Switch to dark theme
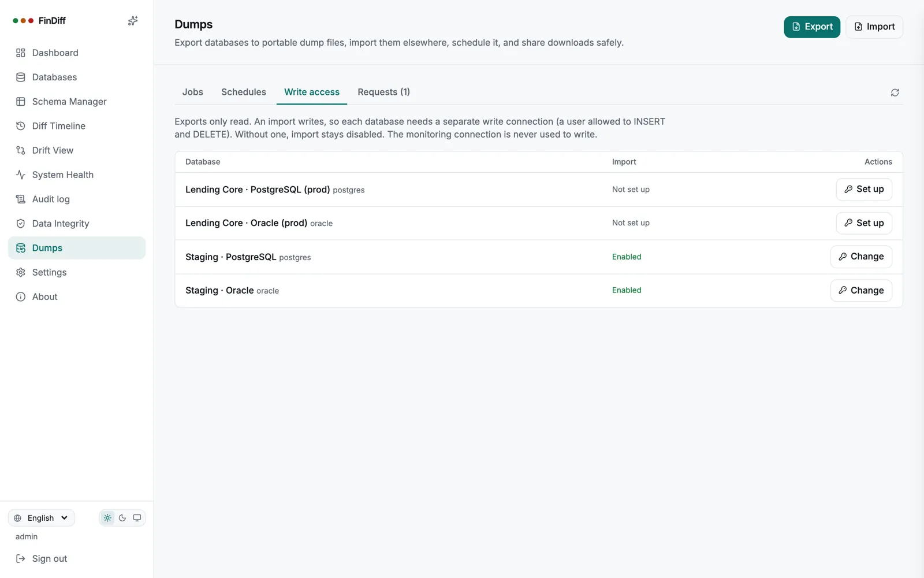Screen dimensions: 924x578 click(x=122, y=518)
